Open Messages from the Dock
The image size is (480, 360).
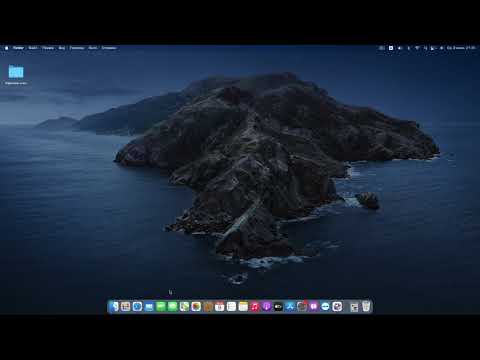(x=173, y=306)
